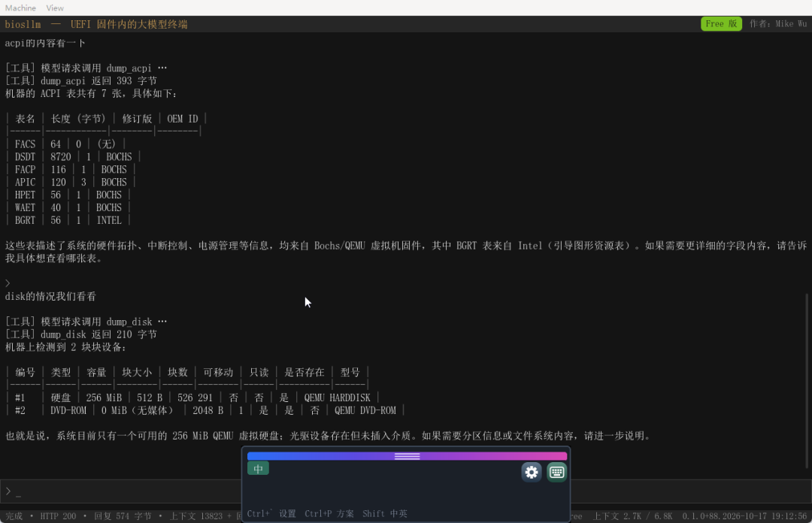The image size is (812, 523).
Task: Click the '可移动' column header
Action: click(218, 372)
